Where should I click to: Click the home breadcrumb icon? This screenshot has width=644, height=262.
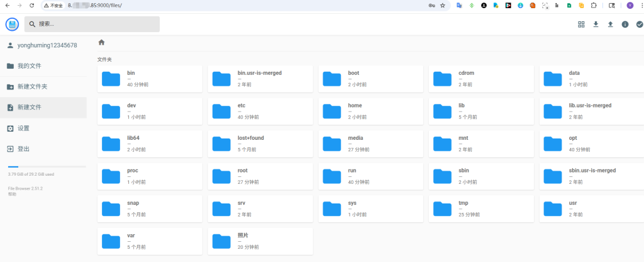click(x=101, y=42)
